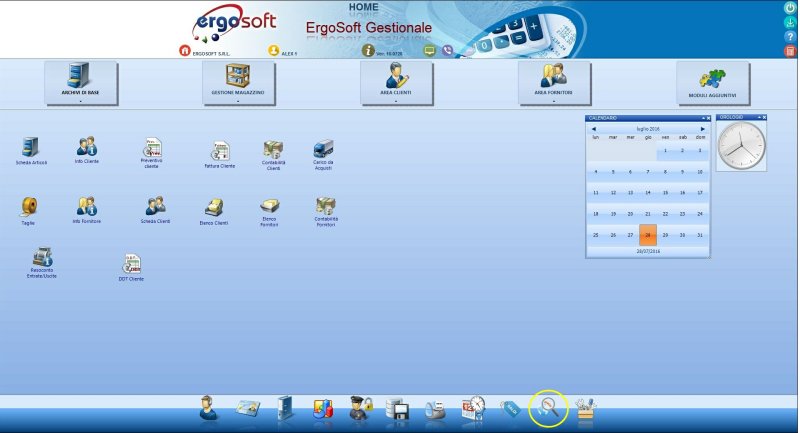Screen dimensions: 800x433
Task: Click the download update icon at top right
Action: 790,22
